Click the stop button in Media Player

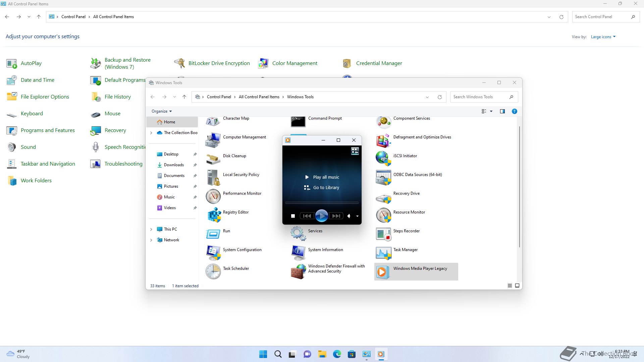click(293, 216)
